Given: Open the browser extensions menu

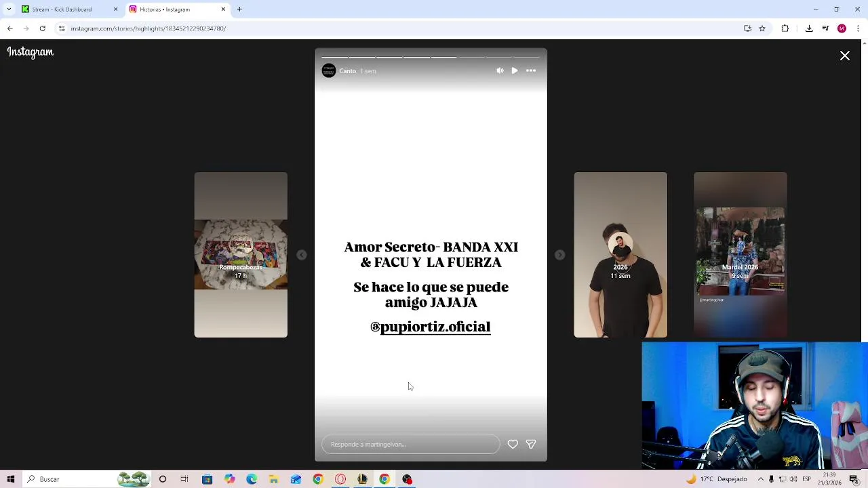Looking at the screenshot, I should pos(785,28).
